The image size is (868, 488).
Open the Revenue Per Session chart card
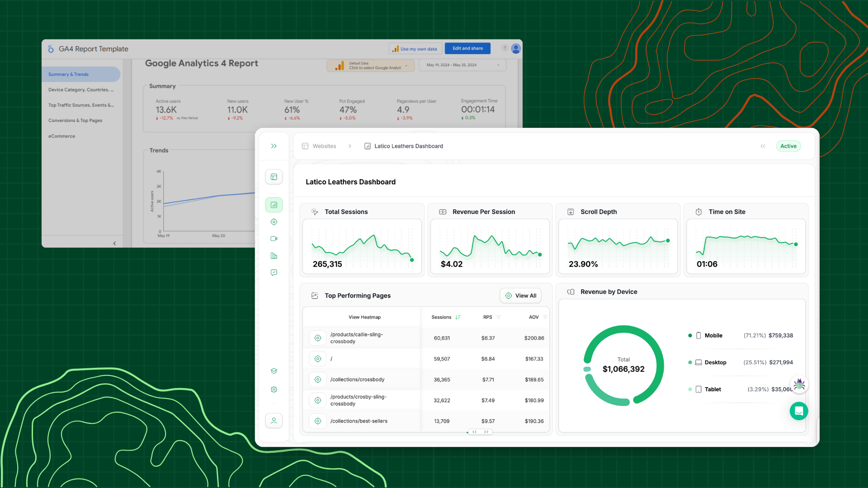click(x=490, y=246)
